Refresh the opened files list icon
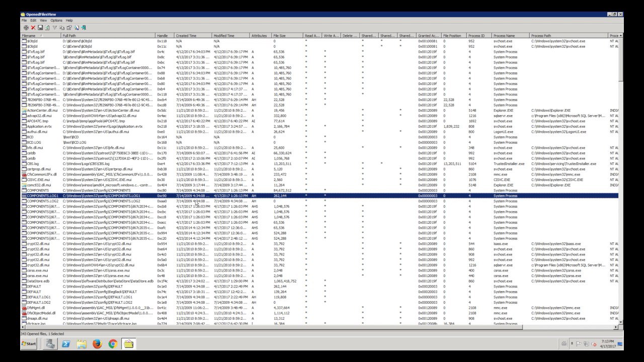 47,28
